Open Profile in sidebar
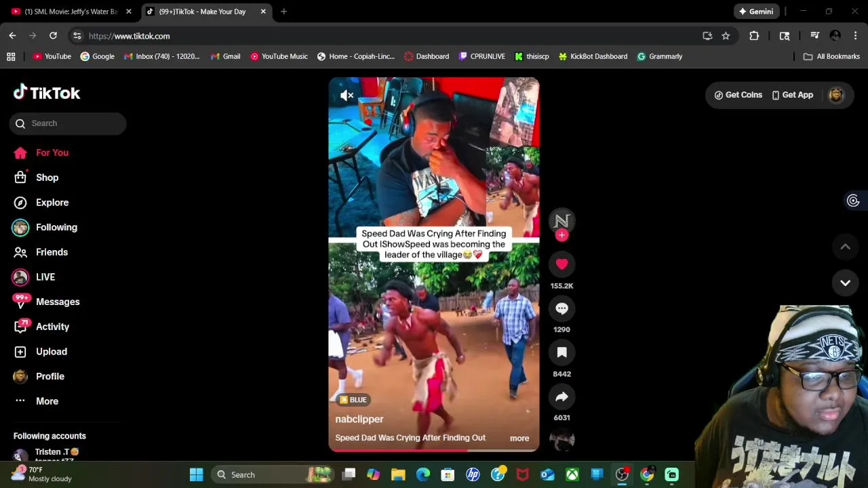This screenshot has height=488, width=868. (x=39, y=376)
